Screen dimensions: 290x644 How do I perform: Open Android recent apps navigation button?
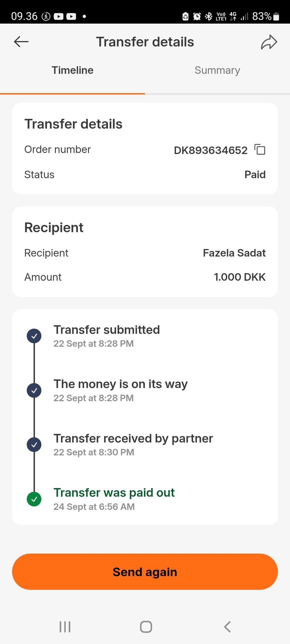(65, 627)
